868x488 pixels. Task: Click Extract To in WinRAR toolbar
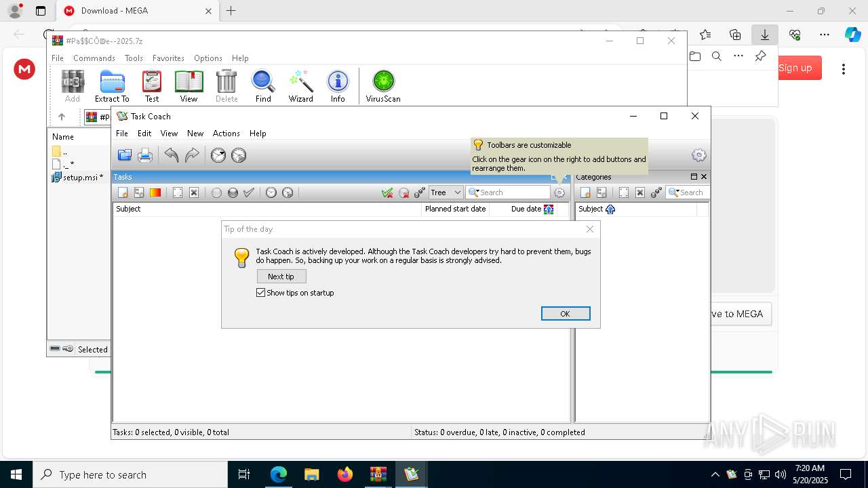coord(112,86)
